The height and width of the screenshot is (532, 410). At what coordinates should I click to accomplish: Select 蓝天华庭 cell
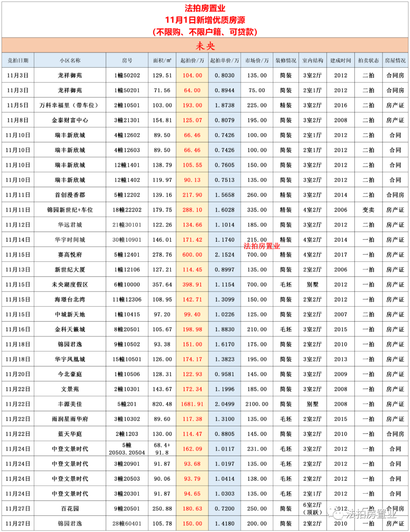[x=70, y=434]
